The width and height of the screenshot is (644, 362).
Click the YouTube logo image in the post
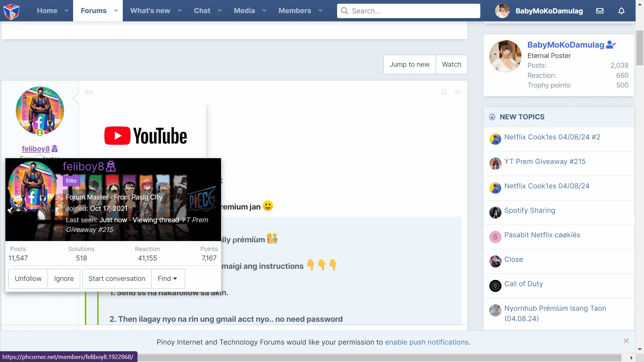pyautogui.click(x=146, y=136)
